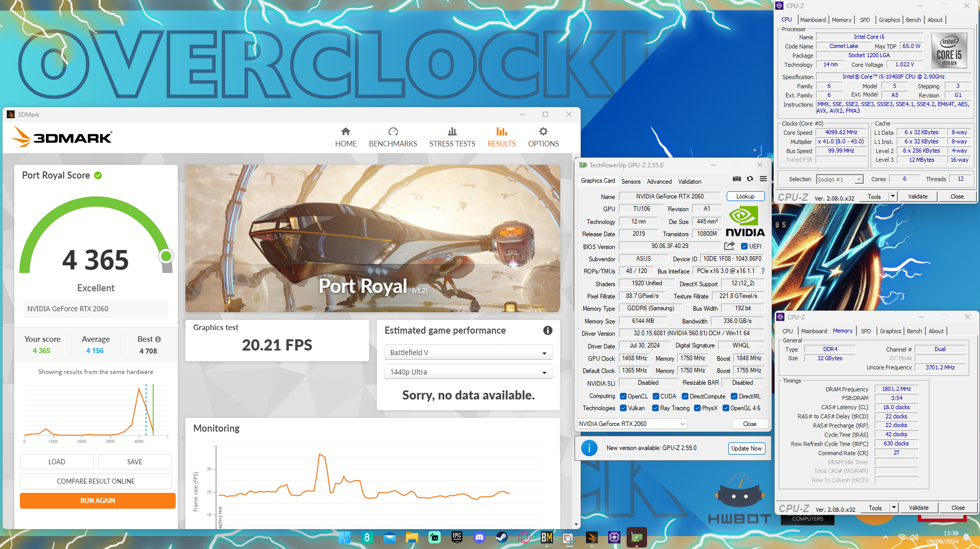The width and height of the screenshot is (980, 549).
Task: Toggle the DirectML checkbox
Action: (x=734, y=396)
